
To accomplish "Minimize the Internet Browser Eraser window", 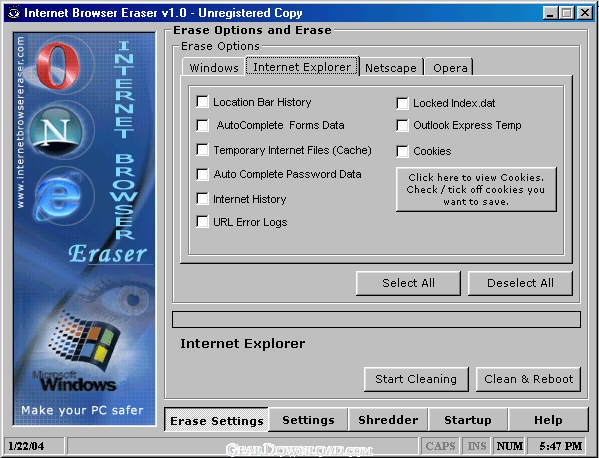I will click(x=550, y=13).
